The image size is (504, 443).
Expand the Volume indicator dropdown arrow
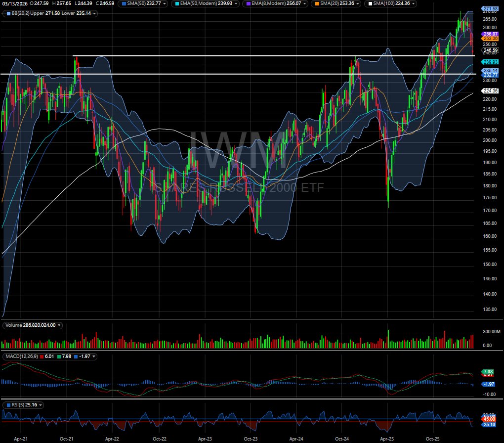[x=59, y=325]
